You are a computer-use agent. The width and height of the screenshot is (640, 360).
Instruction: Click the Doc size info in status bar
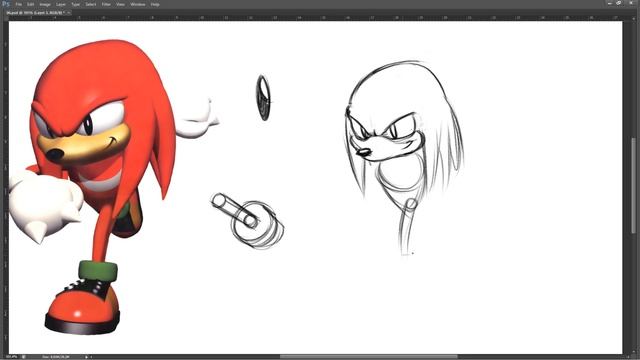56,357
